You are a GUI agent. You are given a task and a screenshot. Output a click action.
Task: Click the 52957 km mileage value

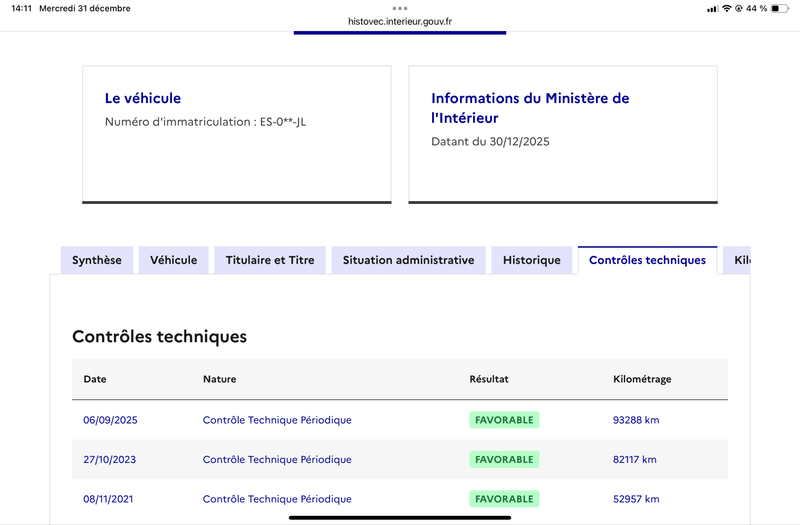[x=636, y=499]
